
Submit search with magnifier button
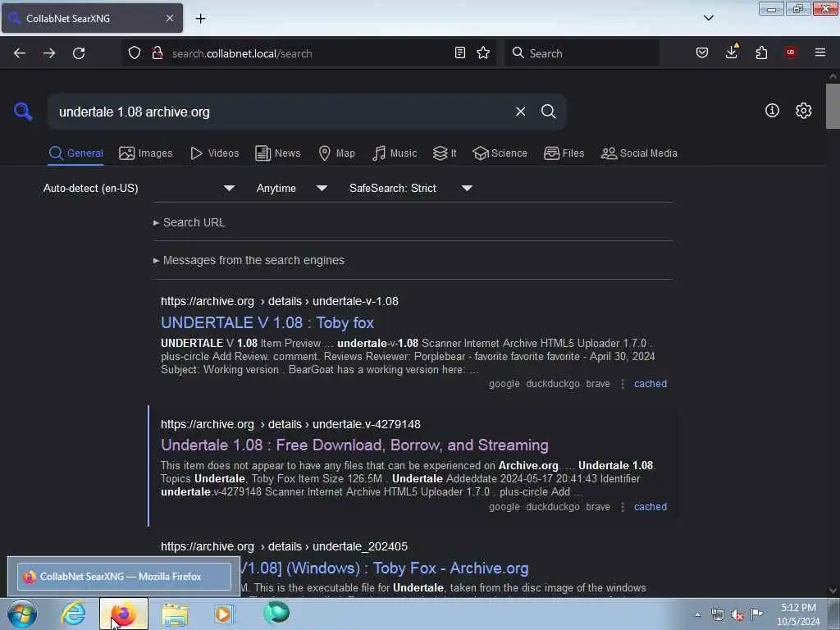pyautogui.click(x=548, y=112)
